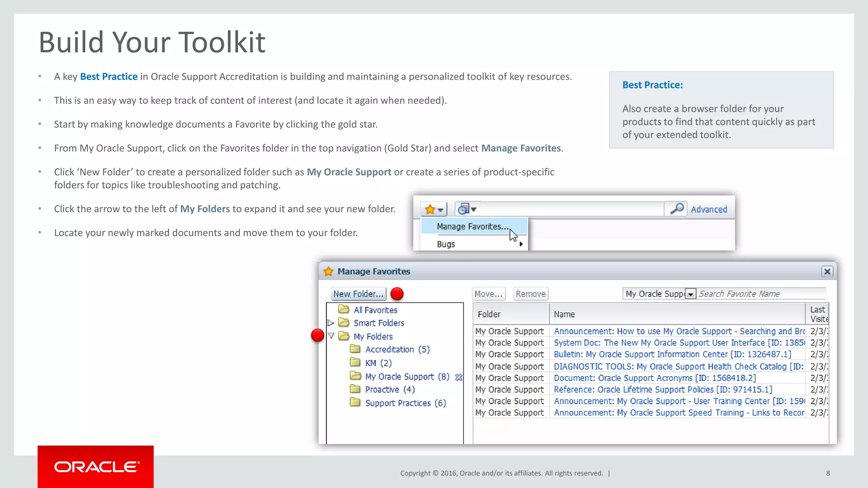Screen dimensions: 868x488
Task: Click the Support Practices folder icon
Action: (x=355, y=402)
